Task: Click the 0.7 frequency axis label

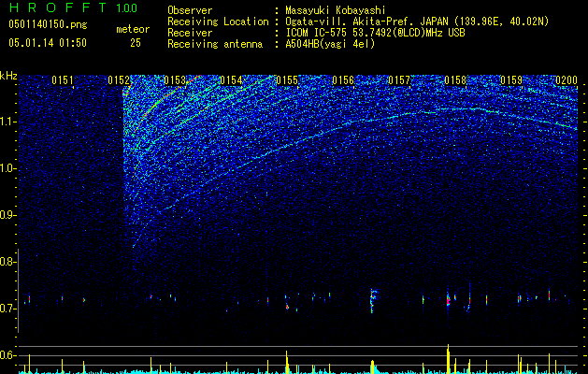Action: [7, 309]
